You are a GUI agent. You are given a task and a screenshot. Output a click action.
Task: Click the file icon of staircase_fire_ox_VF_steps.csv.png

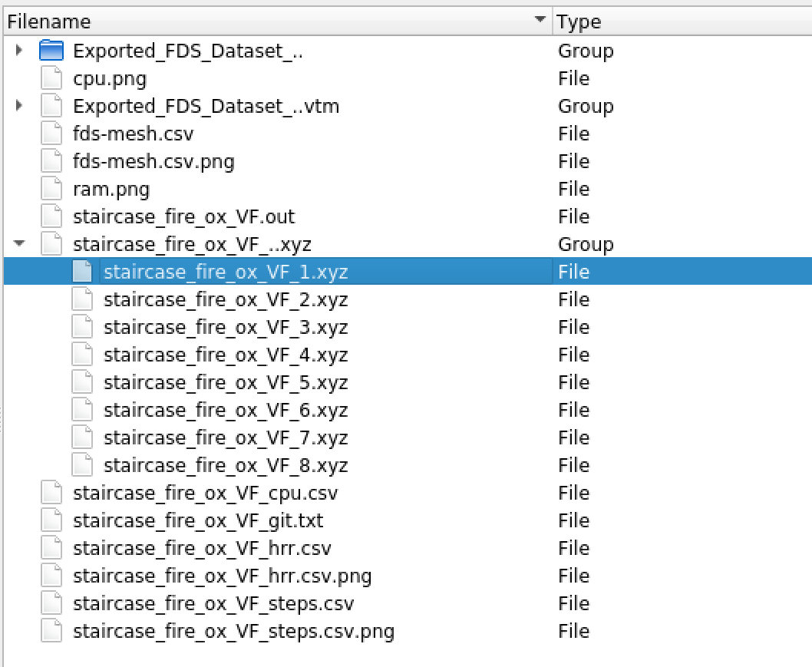51,632
